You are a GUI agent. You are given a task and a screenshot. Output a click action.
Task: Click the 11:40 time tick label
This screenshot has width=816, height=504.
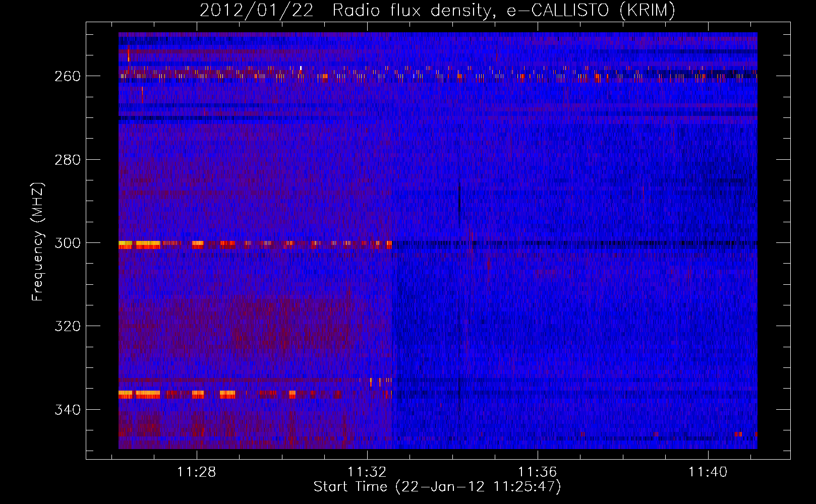(708, 472)
